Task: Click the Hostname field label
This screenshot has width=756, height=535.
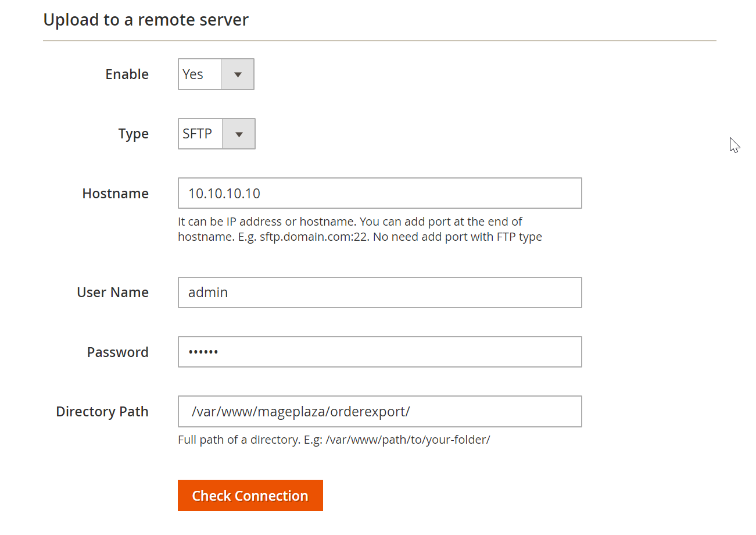Action: click(115, 194)
